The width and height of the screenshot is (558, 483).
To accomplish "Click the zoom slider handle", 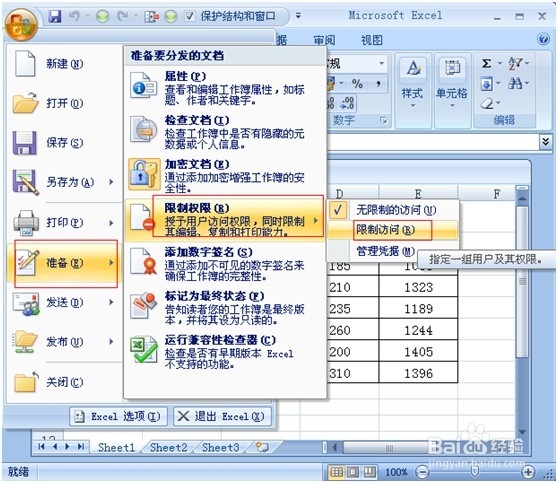I will [475, 472].
